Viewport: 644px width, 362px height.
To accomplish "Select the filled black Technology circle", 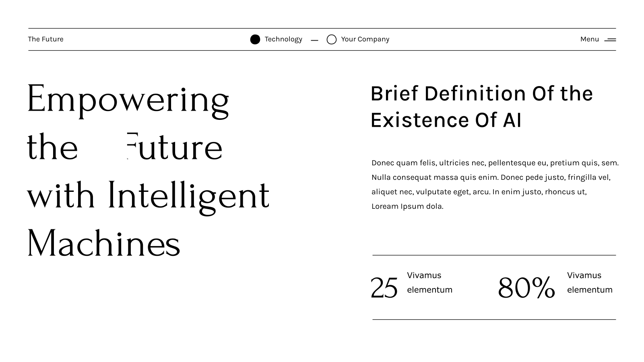I will [255, 39].
